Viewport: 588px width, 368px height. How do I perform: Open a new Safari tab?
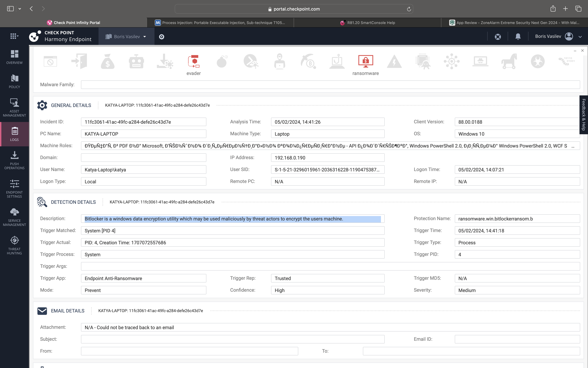click(x=565, y=9)
